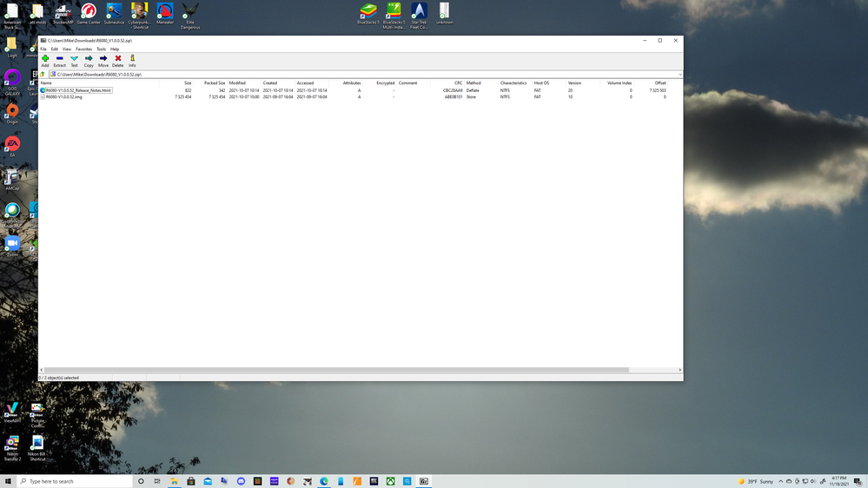The image size is (868, 488).
Task: Click the Extract toolbar icon
Action: point(59,61)
